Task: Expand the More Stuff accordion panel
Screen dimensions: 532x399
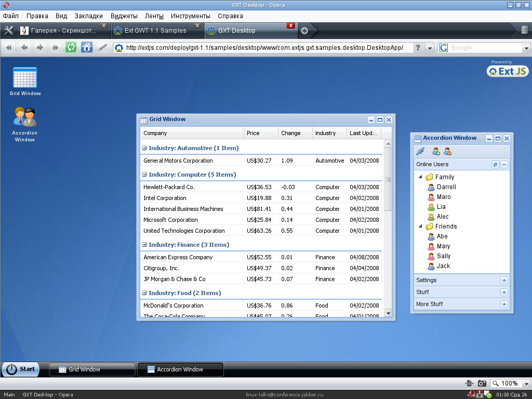Action: pos(504,304)
